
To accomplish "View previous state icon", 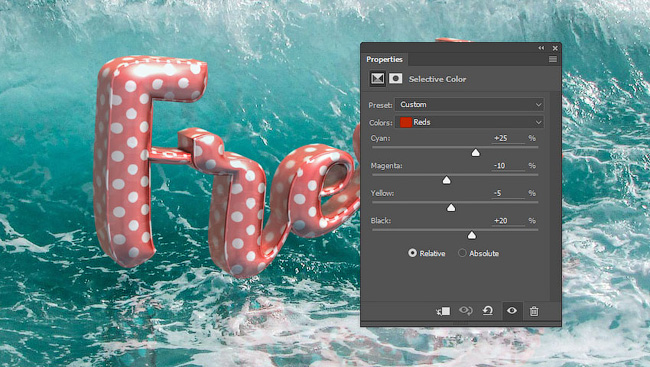I will tap(466, 311).
